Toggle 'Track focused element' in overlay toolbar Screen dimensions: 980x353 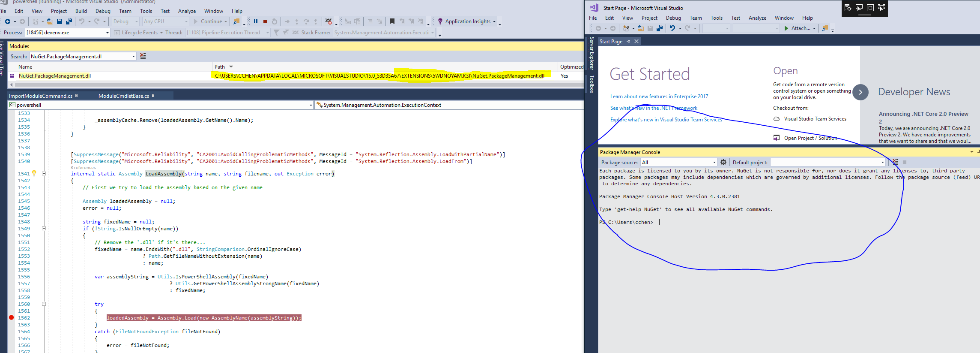[x=881, y=8]
